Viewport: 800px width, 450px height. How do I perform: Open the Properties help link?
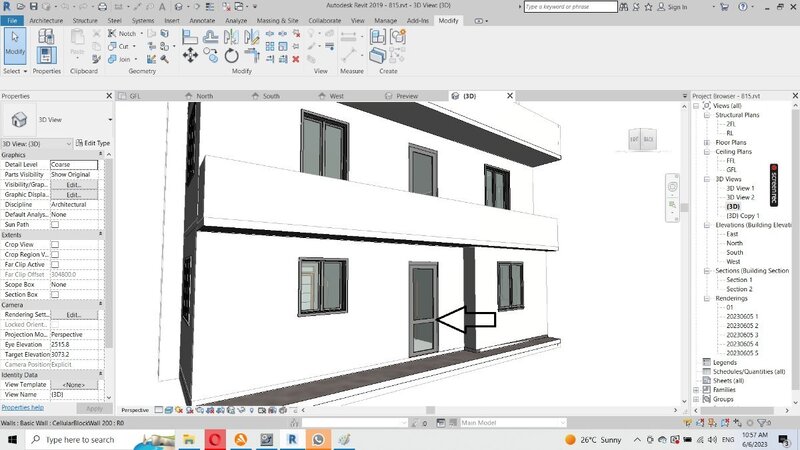[x=22, y=408]
